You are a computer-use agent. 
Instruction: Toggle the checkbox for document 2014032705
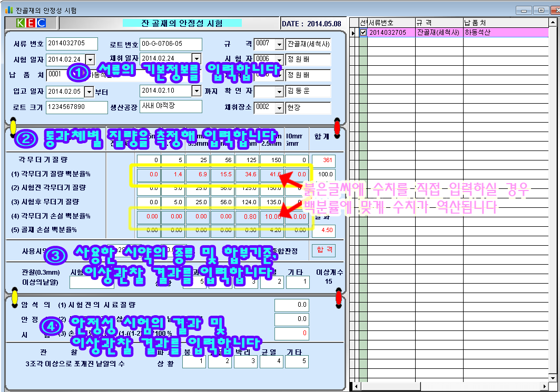click(x=363, y=33)
